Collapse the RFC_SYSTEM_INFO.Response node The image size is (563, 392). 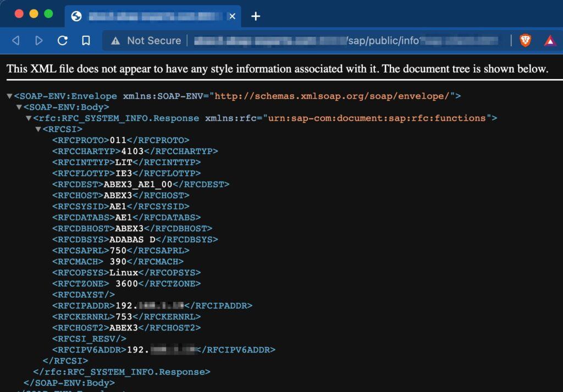pos(29,118)
